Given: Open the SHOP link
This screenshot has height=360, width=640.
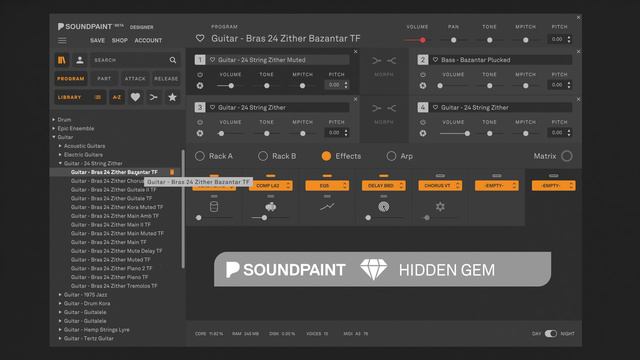Looking at the screenshot, I should 120,40.
